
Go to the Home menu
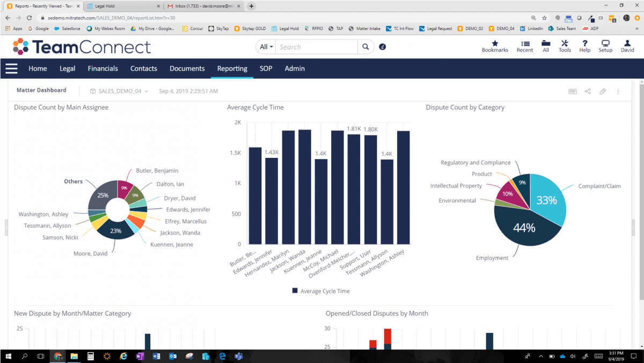coord(38,69)
